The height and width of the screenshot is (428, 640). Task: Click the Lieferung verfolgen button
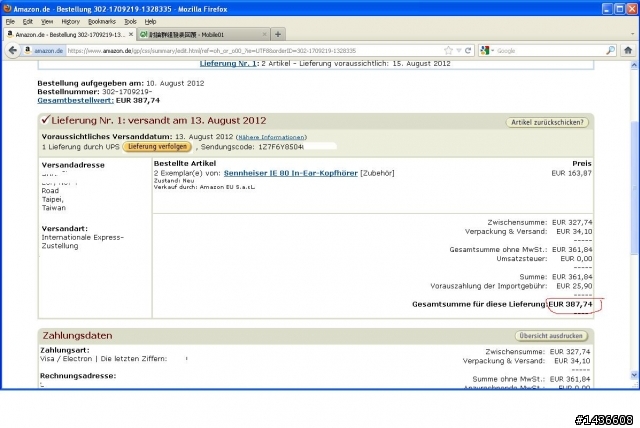[157, 146]
